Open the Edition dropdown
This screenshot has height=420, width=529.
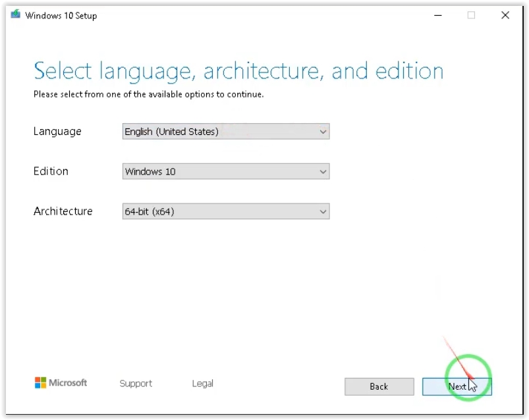(226, 171)
